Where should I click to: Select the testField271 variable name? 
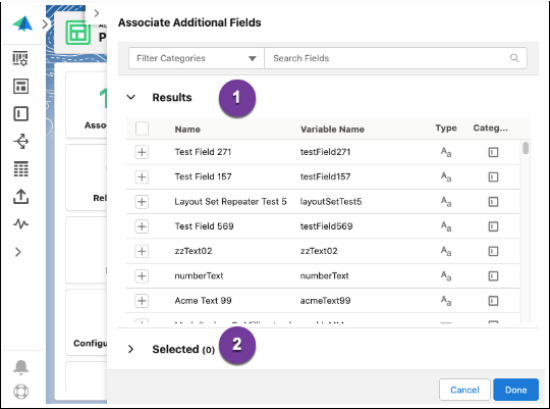[x=325, y=152]
